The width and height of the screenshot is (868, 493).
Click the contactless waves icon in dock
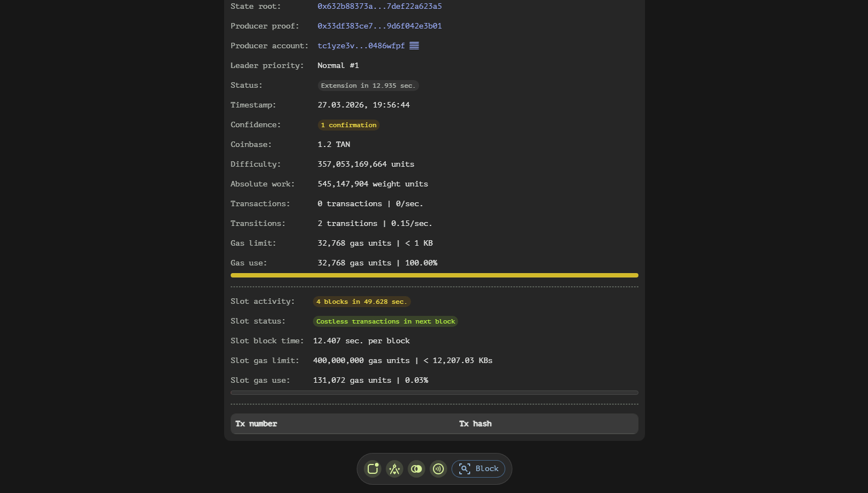pyautogui.click(x=438, y=469)
